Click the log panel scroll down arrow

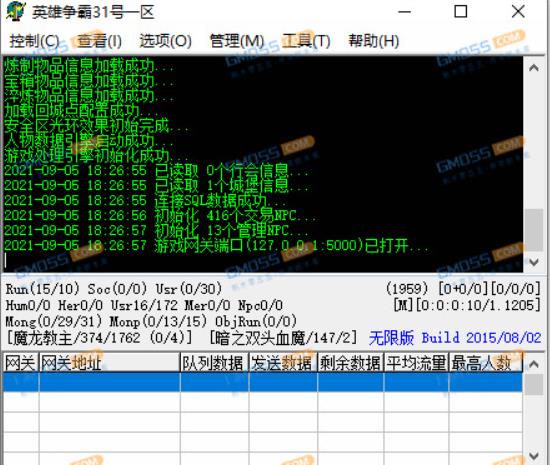coord(534,262)
